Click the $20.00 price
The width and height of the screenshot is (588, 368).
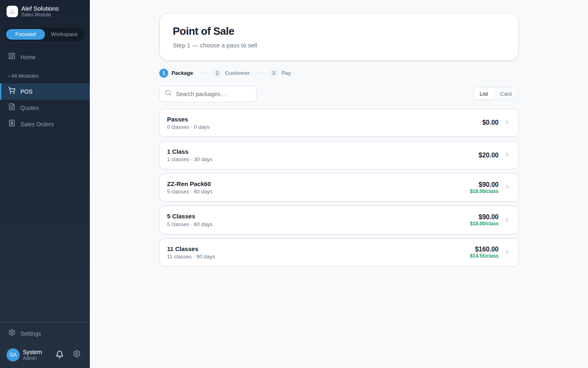click(x=488, y=155)
